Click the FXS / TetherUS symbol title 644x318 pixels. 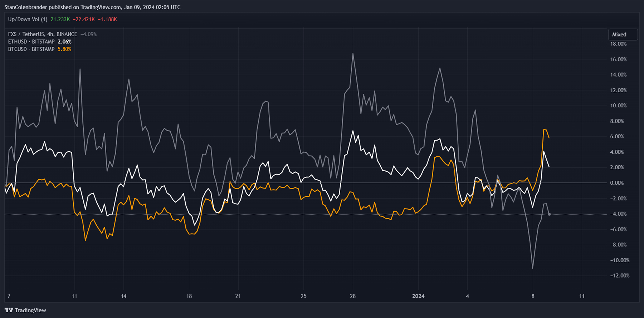click(x=42, y=34)
